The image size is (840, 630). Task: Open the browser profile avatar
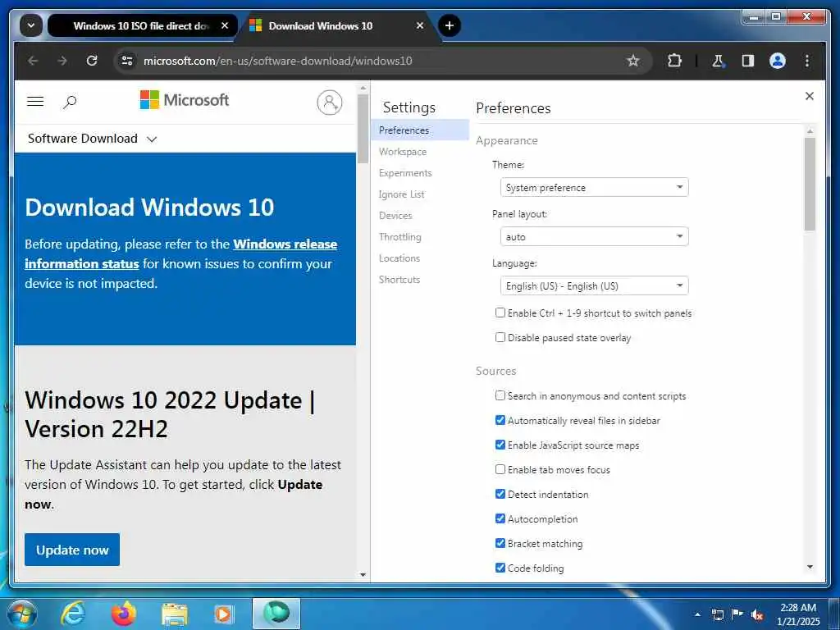pyautogui.click(x=778, y=61)
